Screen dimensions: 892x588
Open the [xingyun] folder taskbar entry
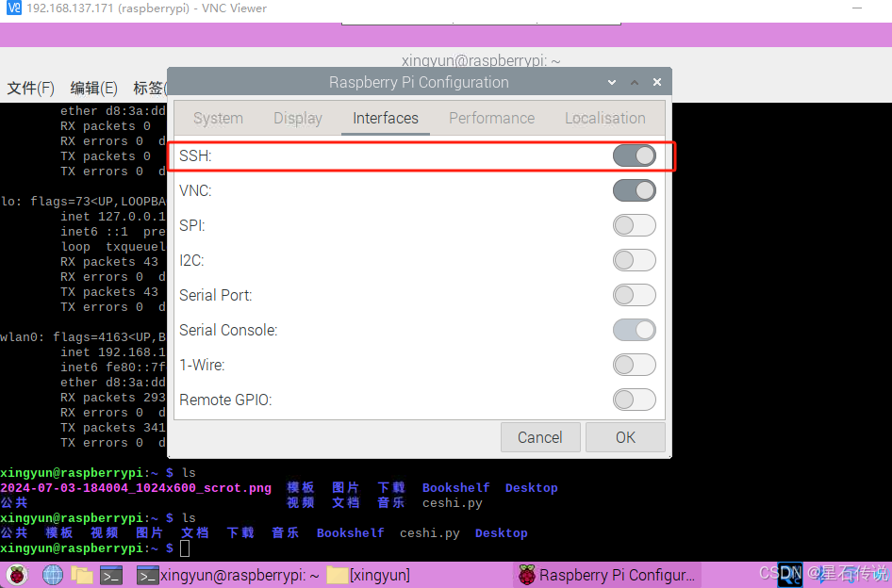pyautogui.click(x=369, y=576)
